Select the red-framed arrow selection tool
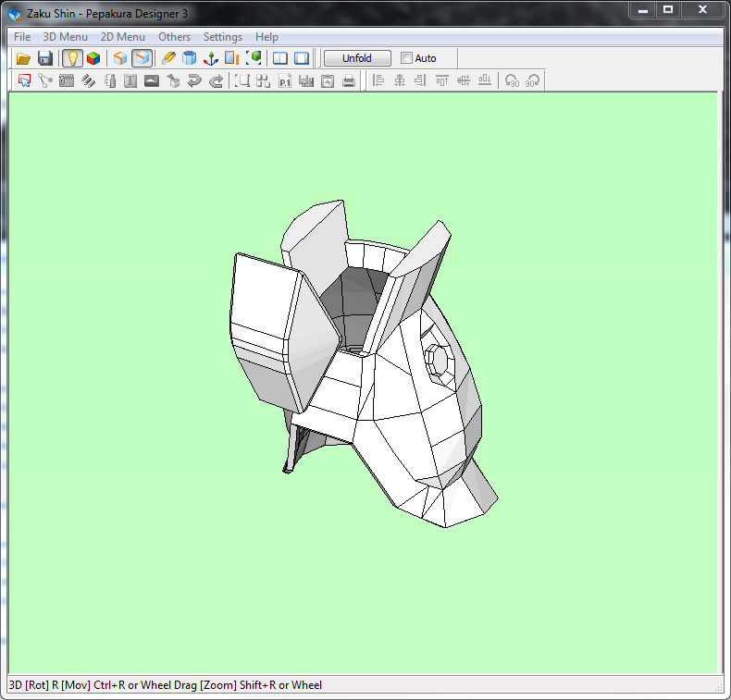731x700 pixels. click(24, 80)
